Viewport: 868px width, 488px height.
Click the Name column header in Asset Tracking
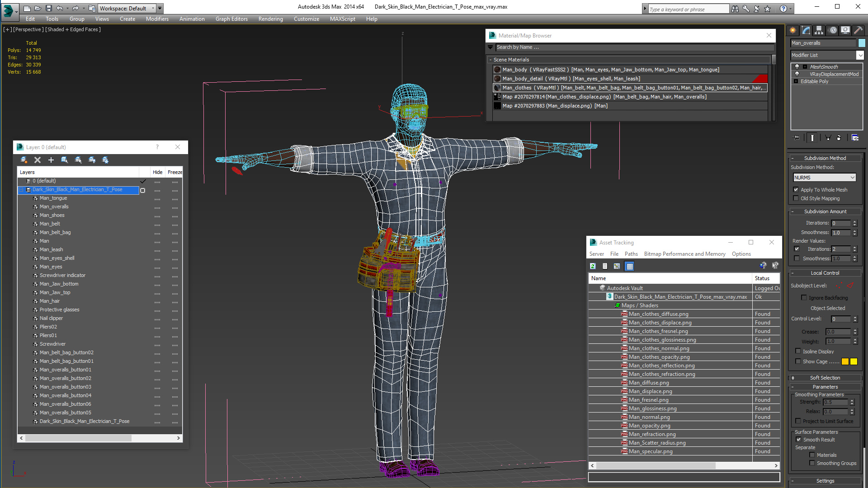point(670,278)
